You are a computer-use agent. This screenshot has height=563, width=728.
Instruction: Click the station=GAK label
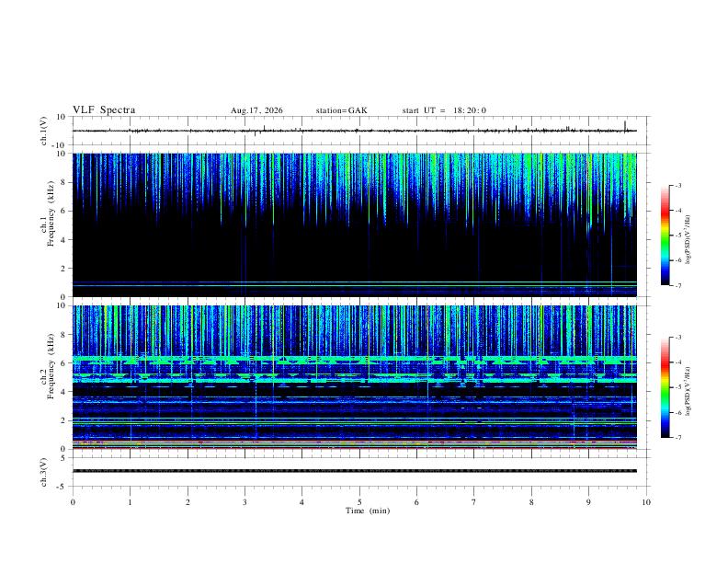(x=341, y=110)
